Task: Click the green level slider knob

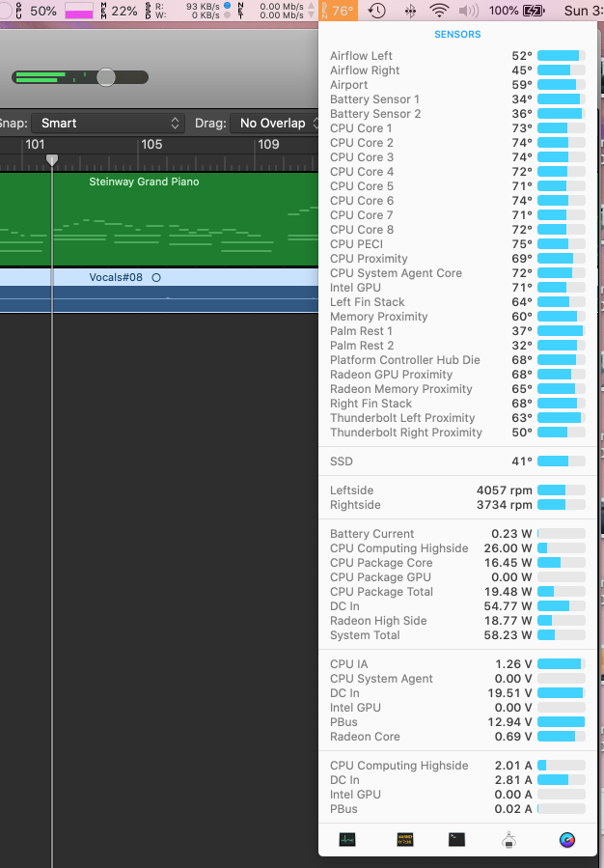Action: 105,75
